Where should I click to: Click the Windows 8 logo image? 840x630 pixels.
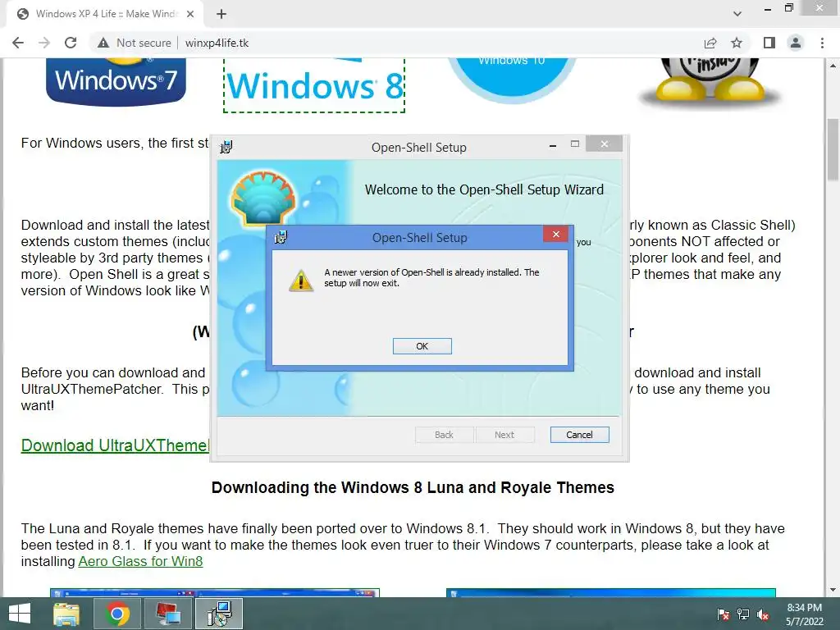pos(314,85)
